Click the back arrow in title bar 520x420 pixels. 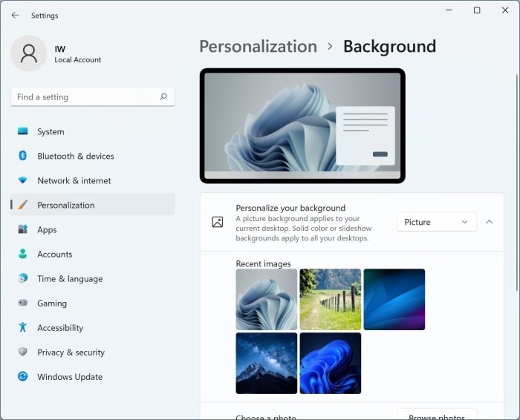tap(15, 15)
